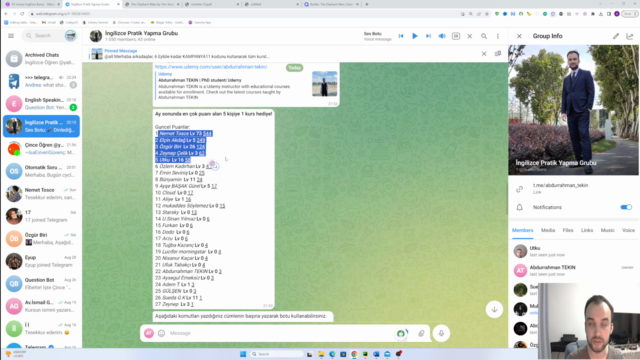Screen dimensions: 640x360
Task: Jump to latest message arrow button
Action: [494, 309]
